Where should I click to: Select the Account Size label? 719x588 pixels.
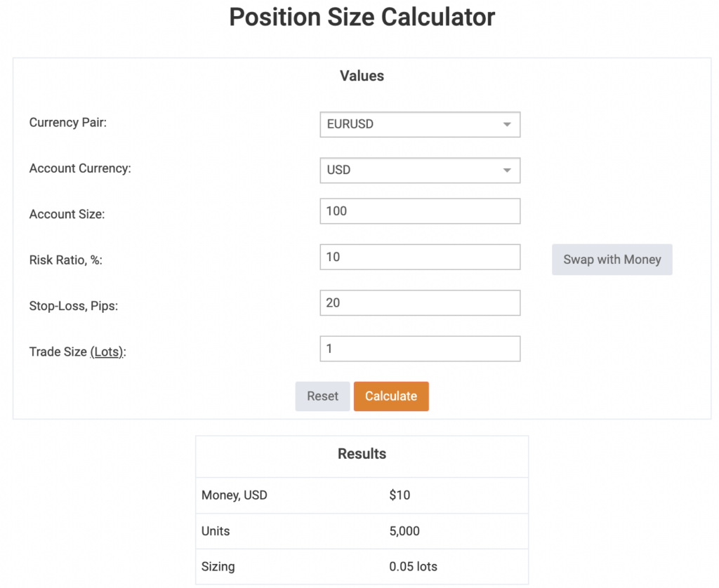pyautogui.click(x=67, y=215)
